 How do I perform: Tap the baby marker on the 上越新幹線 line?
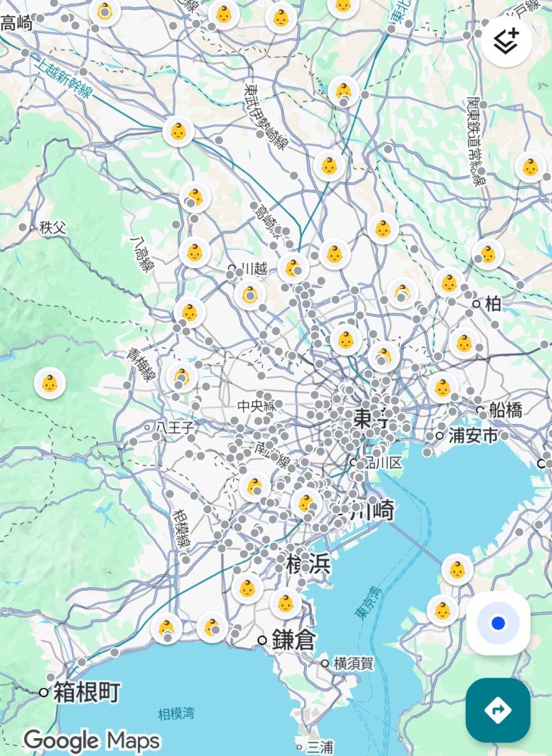tap(178, 131)
